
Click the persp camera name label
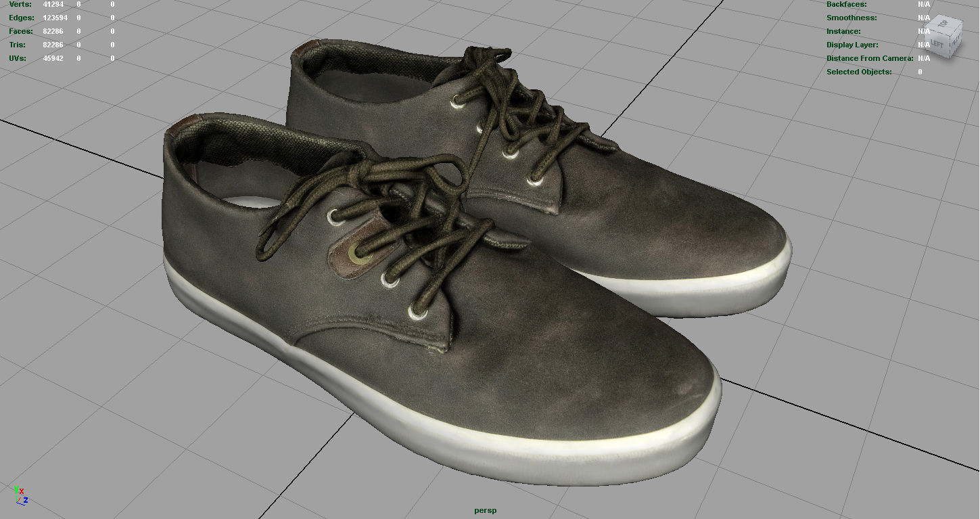coord(485,510)
